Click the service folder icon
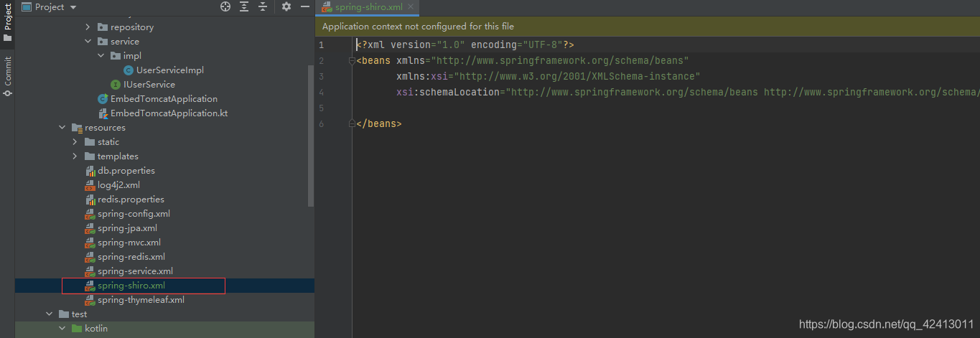Screen dimensions: 980x338 click(x=102, y=41)
